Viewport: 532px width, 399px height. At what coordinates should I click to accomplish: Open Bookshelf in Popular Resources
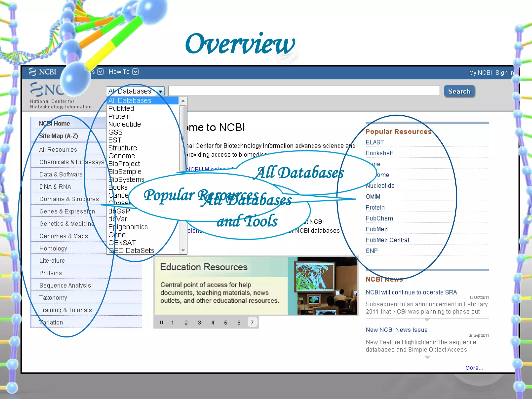click(379, 153)
